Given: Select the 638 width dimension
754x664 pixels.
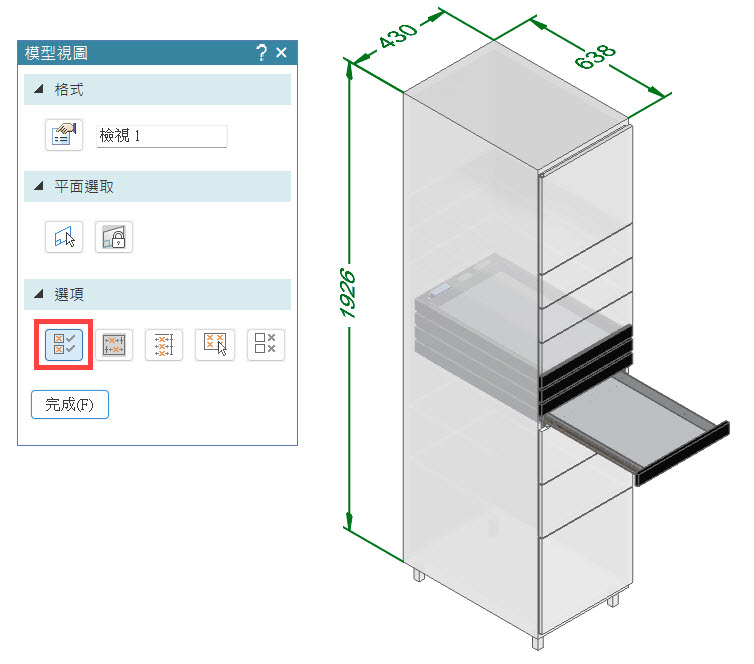Looking at the screenshot, I should (595, 56).
